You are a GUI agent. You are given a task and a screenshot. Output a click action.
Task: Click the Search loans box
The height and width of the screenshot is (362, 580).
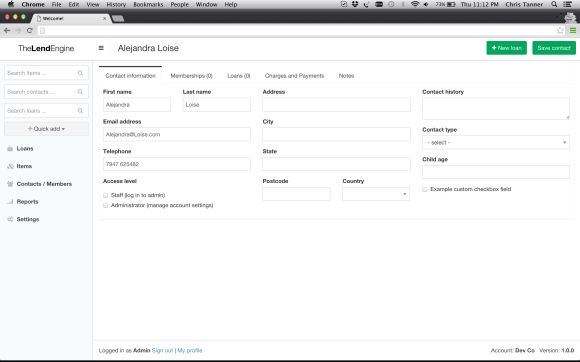pos(46,111)
